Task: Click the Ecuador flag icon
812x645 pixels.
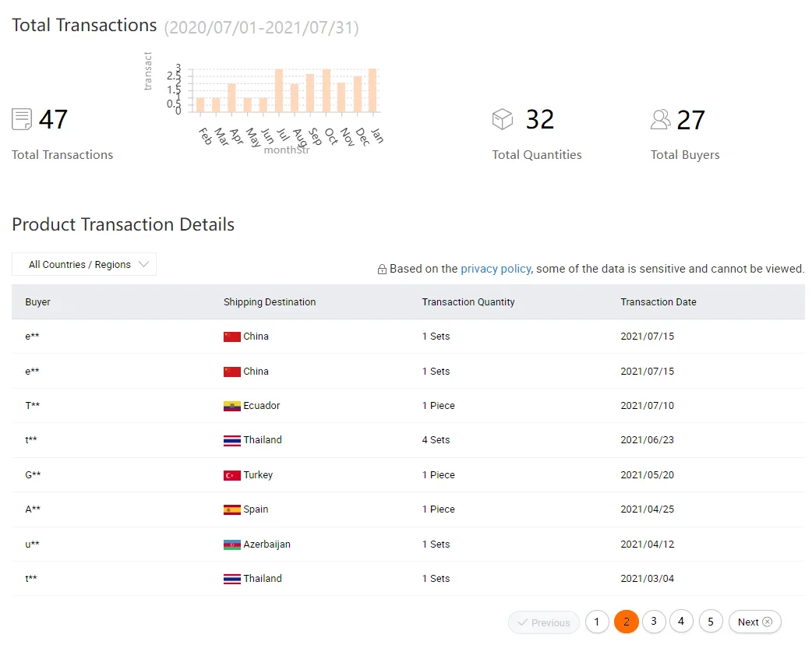Action: [231, 406]
